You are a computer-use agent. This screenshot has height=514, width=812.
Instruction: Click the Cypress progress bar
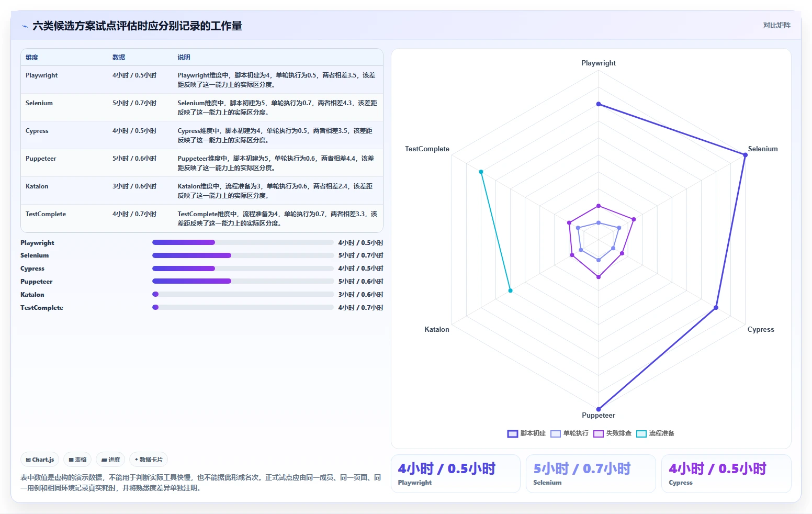pos(243,269)
